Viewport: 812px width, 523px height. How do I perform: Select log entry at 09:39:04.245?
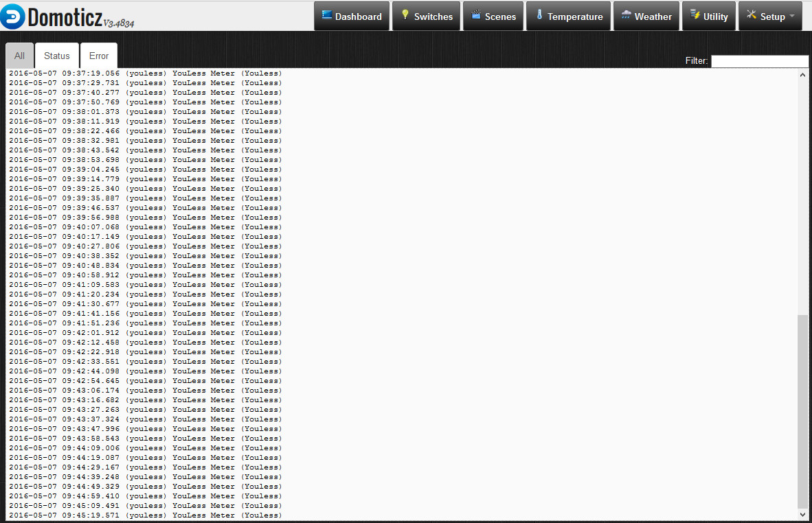[x=146, y=170]
